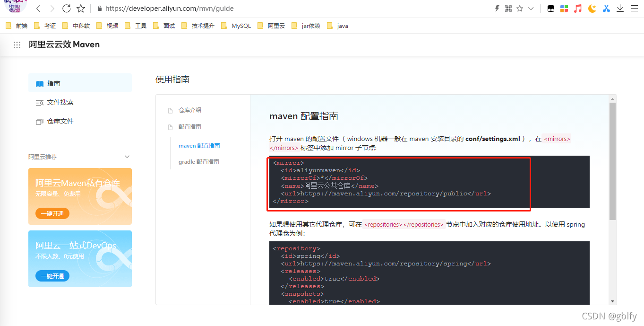Open the browser main menu icon
Viewport: 644px width, 326px height.
tap(634, 9)
